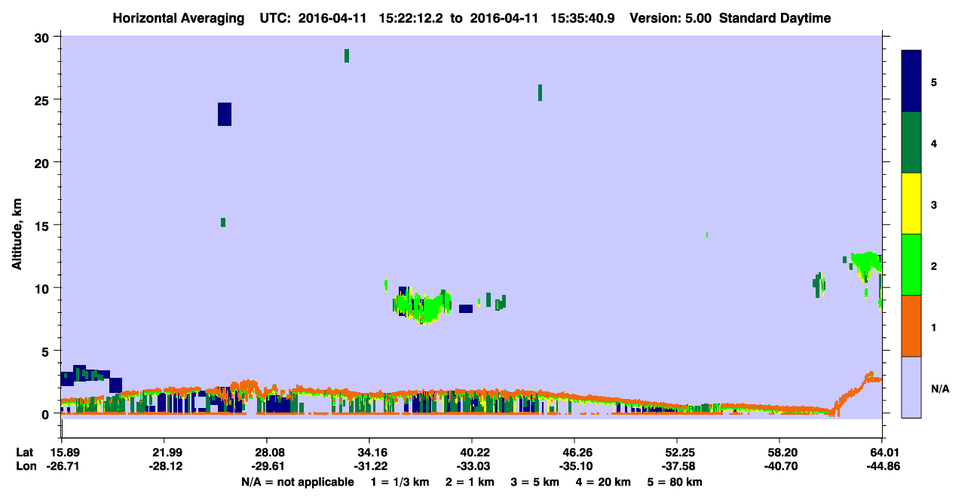Image resolution: width=980 pixels, height=503 pixels.
Task: Click the y-axis tick label 20
Action: point(44,162)
